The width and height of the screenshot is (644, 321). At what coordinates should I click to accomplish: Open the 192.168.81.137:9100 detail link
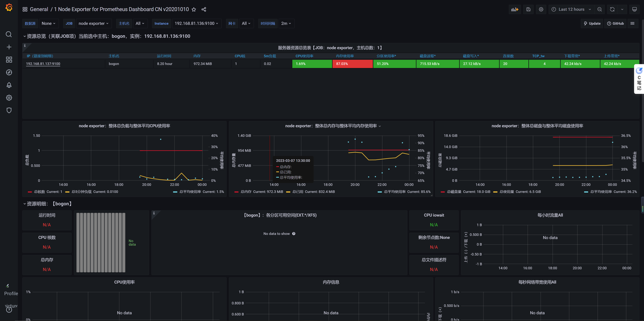[43, 64]
